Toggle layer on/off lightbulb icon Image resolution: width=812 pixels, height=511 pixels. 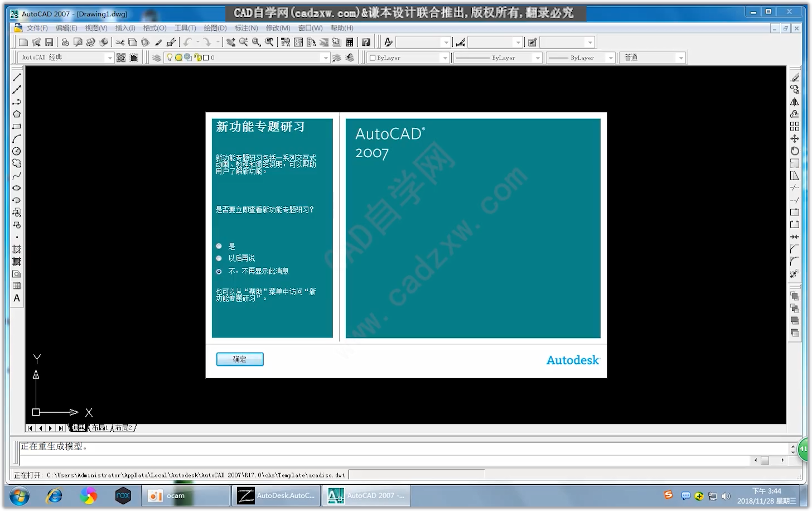coord(170,57)
